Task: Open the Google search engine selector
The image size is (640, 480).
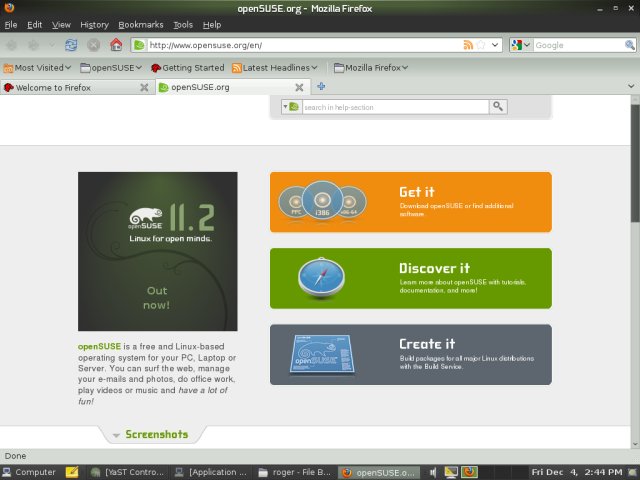Action: [x=520, y=45]
